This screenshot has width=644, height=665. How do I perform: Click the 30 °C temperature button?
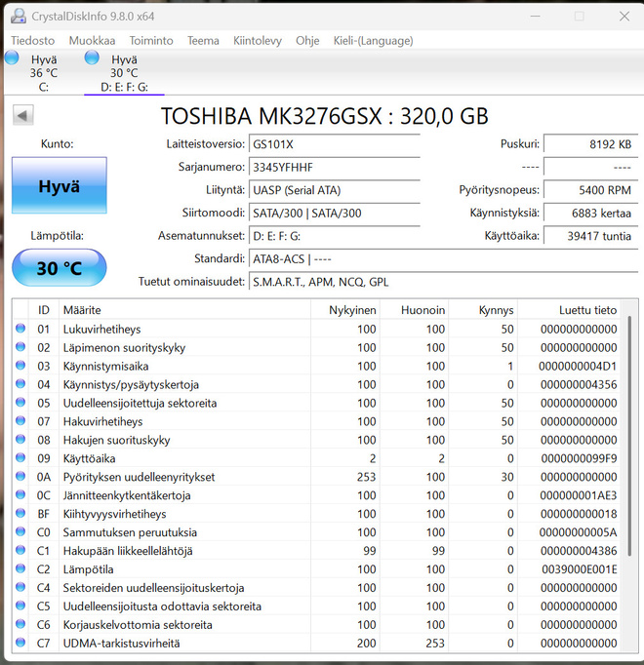pyautogui.click(x=60, y=268)
